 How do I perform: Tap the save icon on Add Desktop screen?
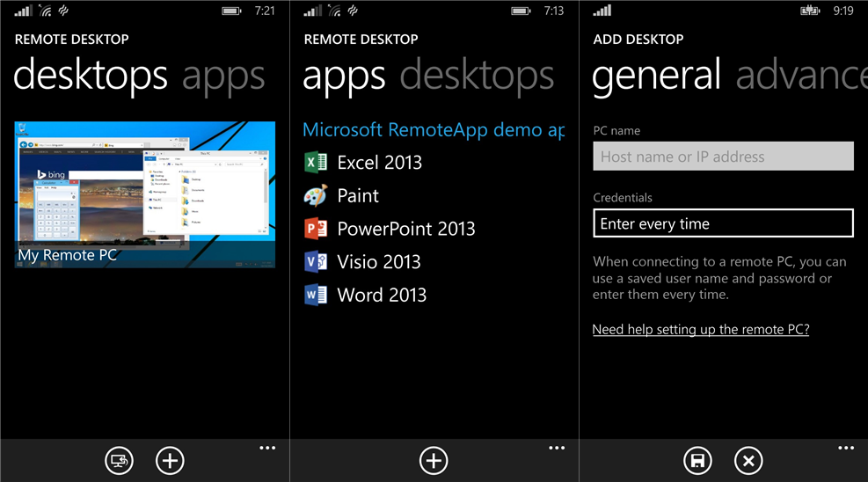(697, 460)
